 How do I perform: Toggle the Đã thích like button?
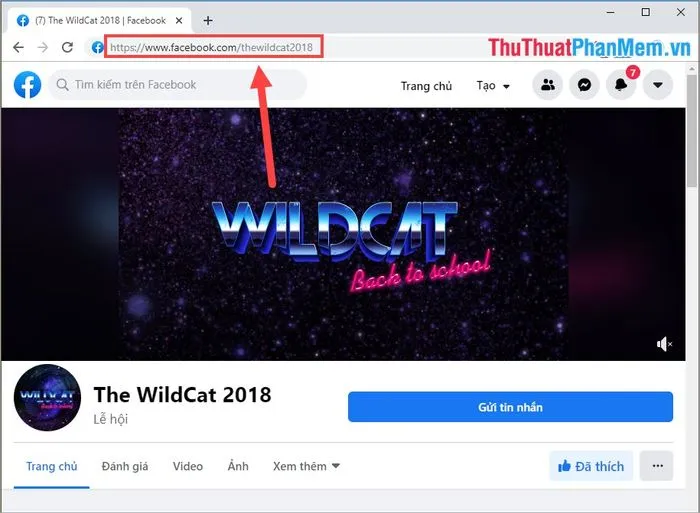click(x=591, y=466)
